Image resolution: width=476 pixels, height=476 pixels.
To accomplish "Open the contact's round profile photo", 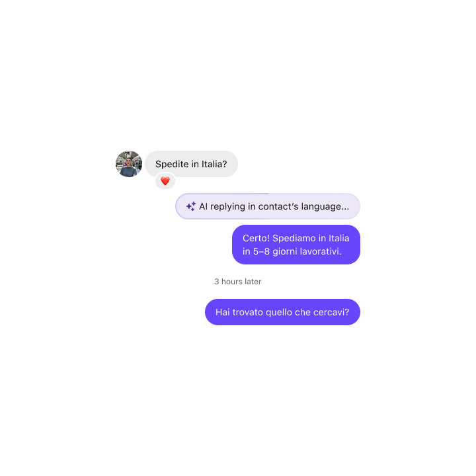I will point(129,164).
